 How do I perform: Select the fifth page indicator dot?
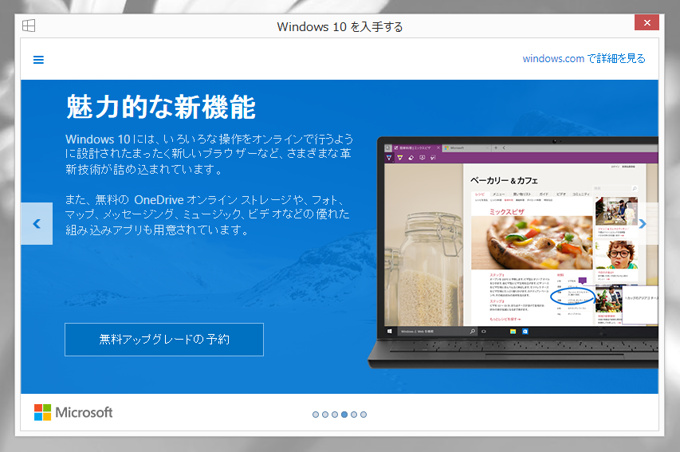pyautogui.click(x=354, y=415)
